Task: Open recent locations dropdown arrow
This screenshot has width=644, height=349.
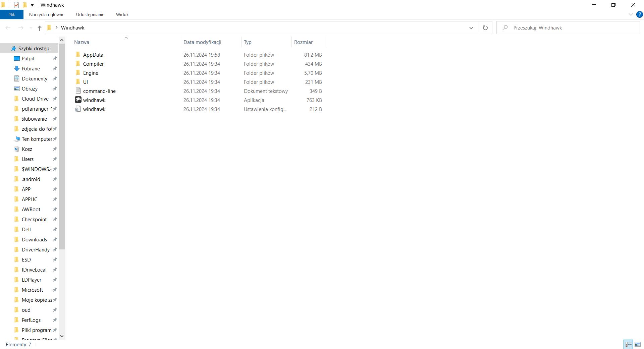Action: tap(31, 28)
